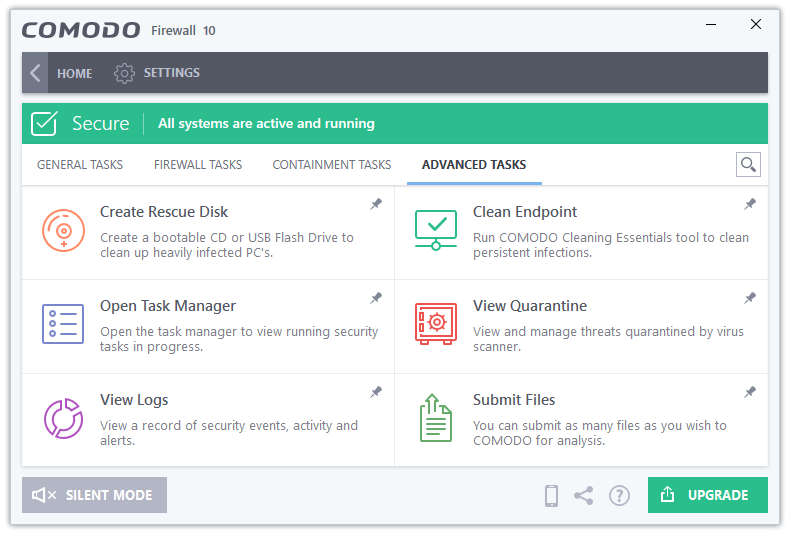Click the settings gear icon

tap(124, 73)
